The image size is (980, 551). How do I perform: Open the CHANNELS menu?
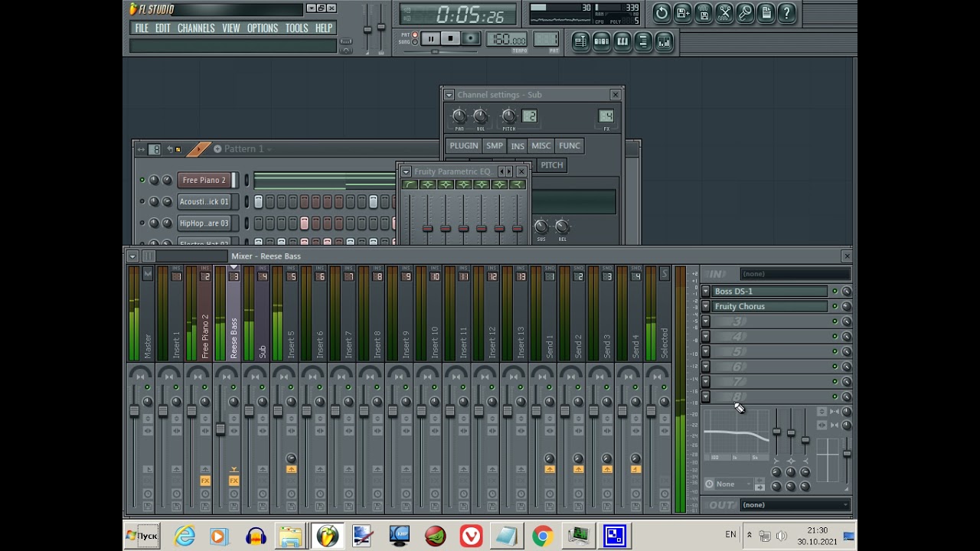196,28
